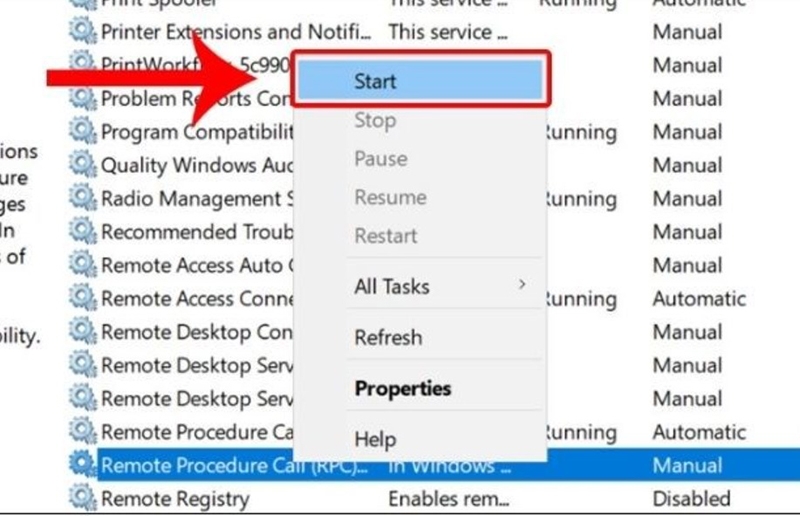
Task: Click the Printer Extensions and Notifi... service name
Action: pyautogui.click(x=236, y=32)
